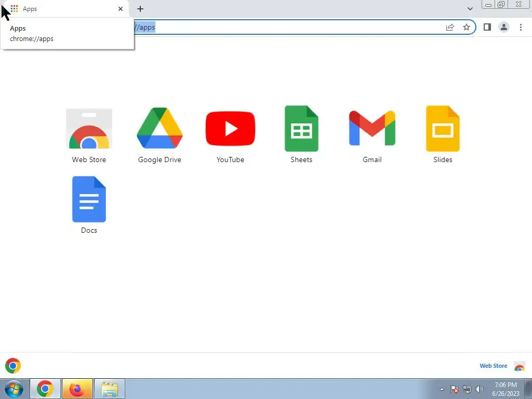Launch the Sheets app

point(301,129)
